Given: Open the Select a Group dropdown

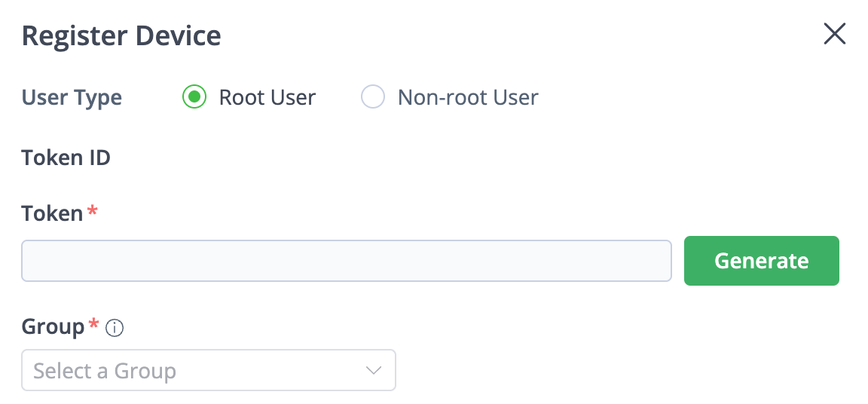Looking at the screenshot, I should tap(208, 370).
